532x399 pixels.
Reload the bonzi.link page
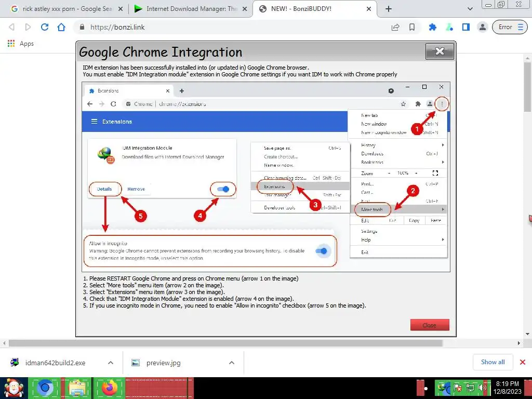(x=45, y=27)
